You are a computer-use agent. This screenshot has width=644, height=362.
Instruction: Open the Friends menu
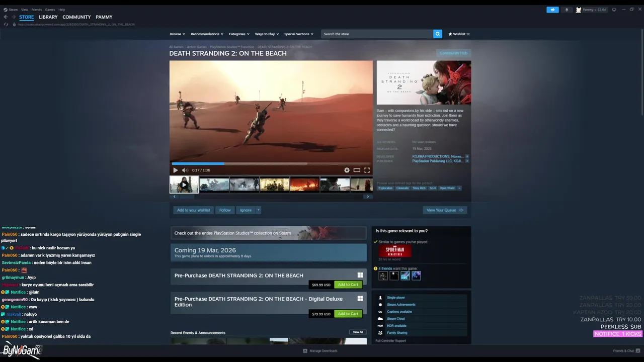pyautogui.click(x=37, y=10)
